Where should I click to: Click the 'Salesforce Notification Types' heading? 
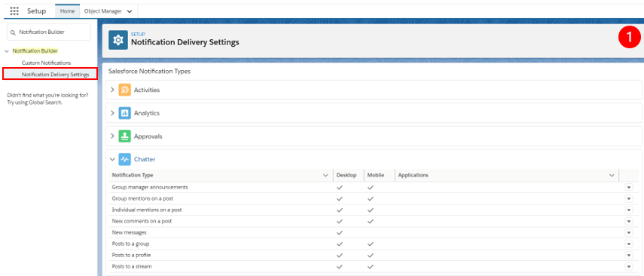149,72
